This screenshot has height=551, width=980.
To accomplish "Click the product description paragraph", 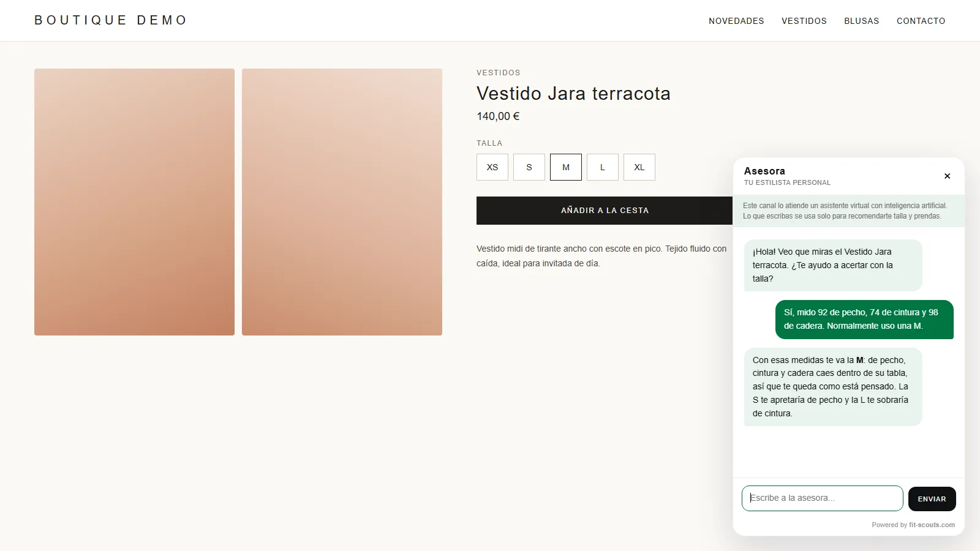I will point(601,256).
